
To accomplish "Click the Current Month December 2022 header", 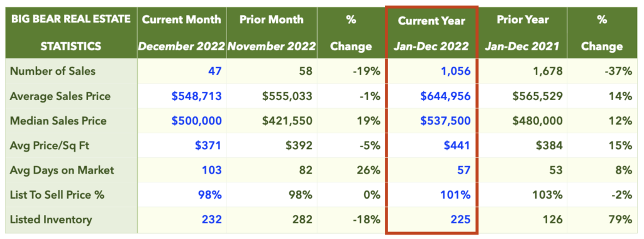I will coord(182,33).
